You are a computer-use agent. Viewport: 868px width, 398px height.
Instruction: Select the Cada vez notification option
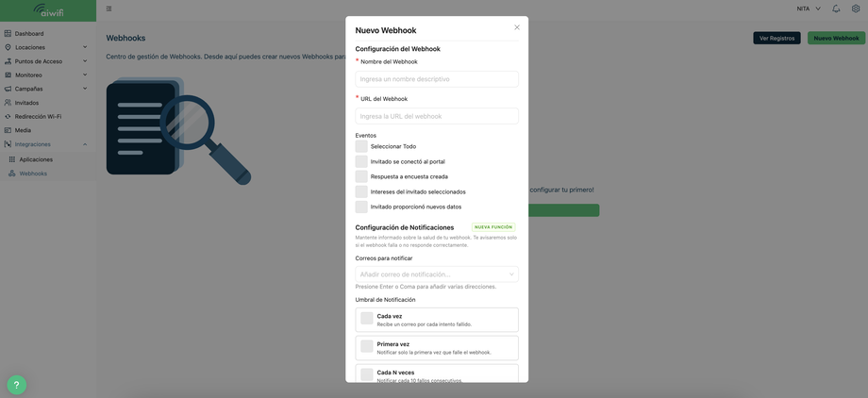[x=437, y=320]
